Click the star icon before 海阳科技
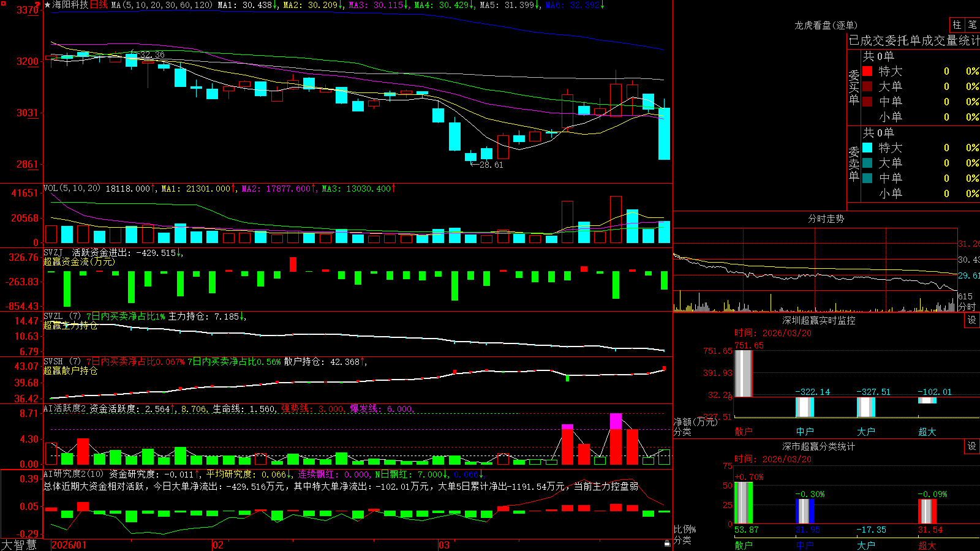This screenshot has height=551, width=980. [47, 5]
